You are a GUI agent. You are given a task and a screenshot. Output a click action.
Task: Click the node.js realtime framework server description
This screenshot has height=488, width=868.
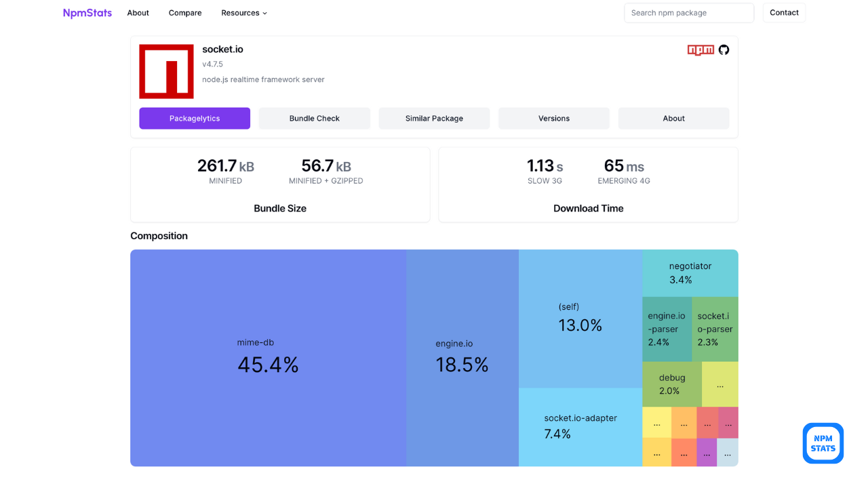click(x=263, y=79)
